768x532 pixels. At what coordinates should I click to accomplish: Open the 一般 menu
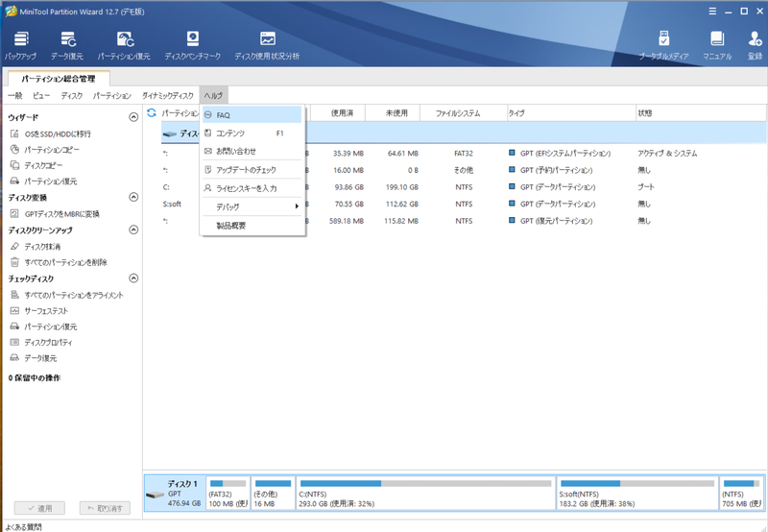pyautogui.click(x=15, y=95)
